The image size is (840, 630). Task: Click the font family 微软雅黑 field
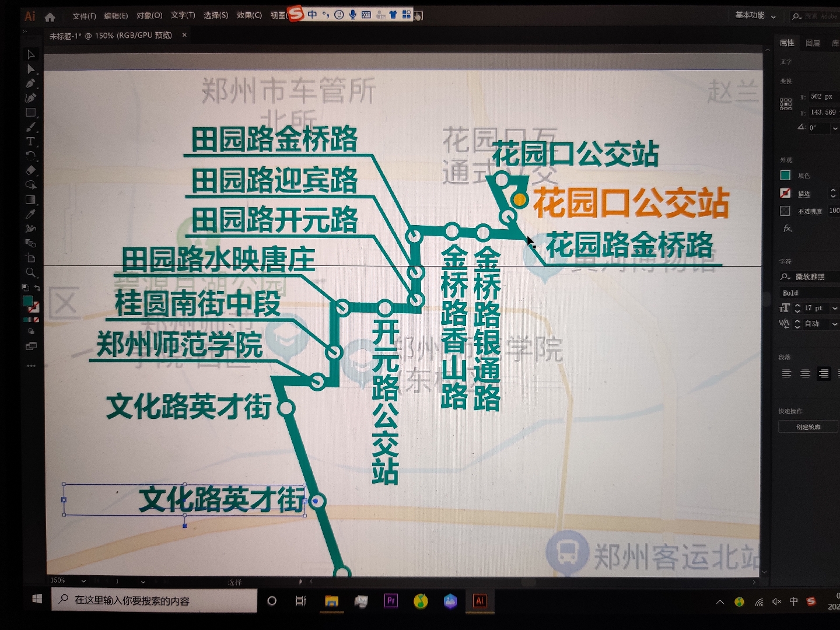[x=810, y=276]
